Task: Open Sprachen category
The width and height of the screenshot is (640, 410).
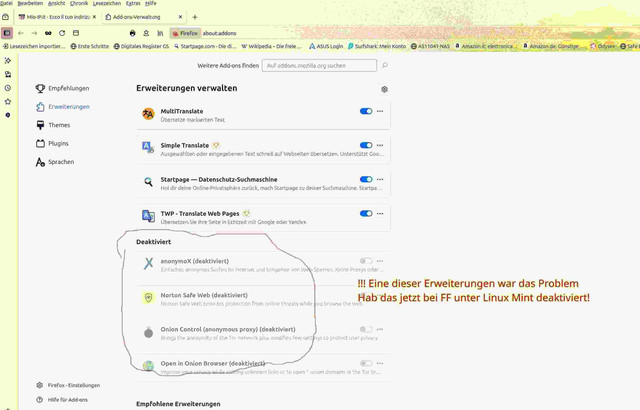Action: [x=55, y=162]
